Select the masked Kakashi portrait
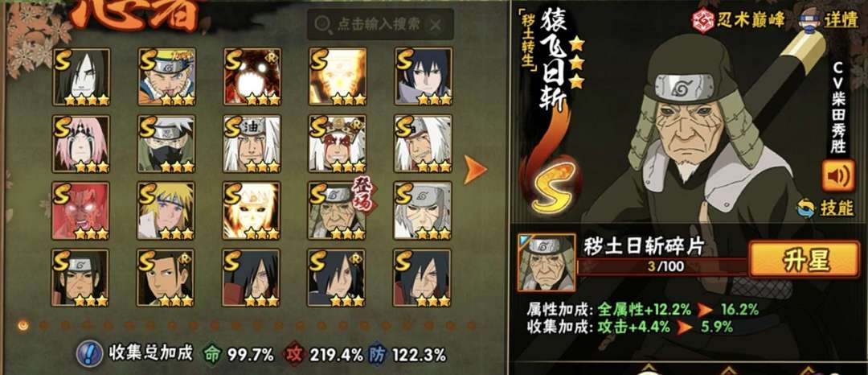Screen dimensions: 868x375 (x=166, y=143)
